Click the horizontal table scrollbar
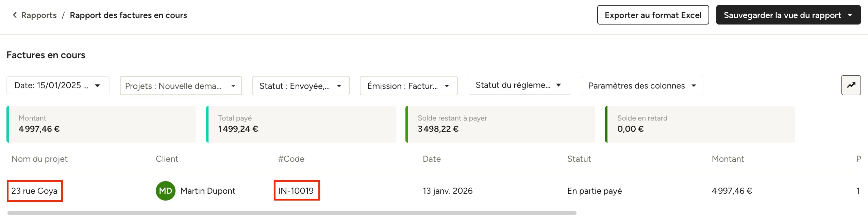The height and width of the screenshot is (222, 868). click(x=291, y=213)
